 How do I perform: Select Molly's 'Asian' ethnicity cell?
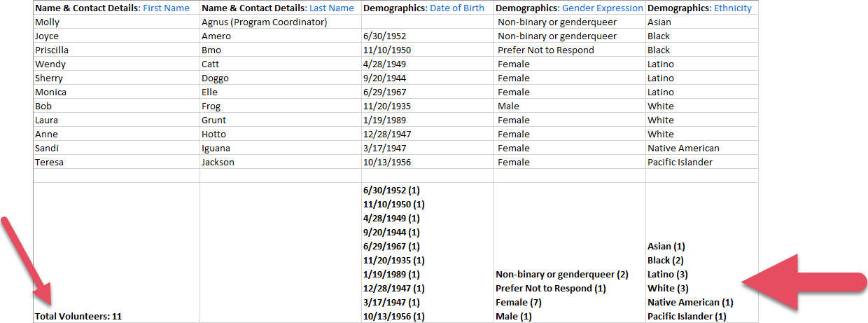pyautogui.click(x=701, y=22)
